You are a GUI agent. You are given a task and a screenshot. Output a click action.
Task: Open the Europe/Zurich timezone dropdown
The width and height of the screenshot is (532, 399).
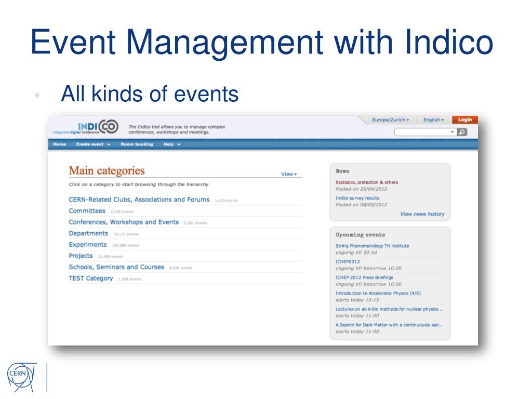pyautogui.click(x=391, y=120)
